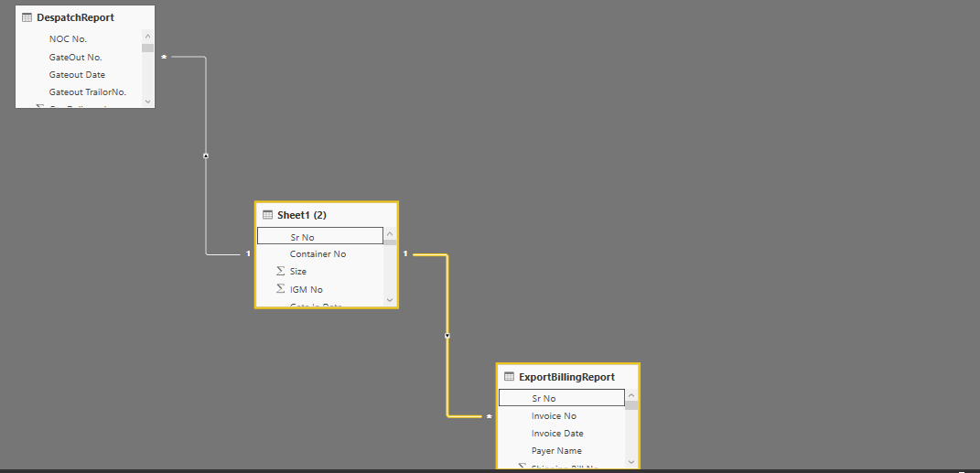Click the ExportBillingReport scrollbar up arrow
Viewport: 980px width, 473px height.
(x=631, y=395)
